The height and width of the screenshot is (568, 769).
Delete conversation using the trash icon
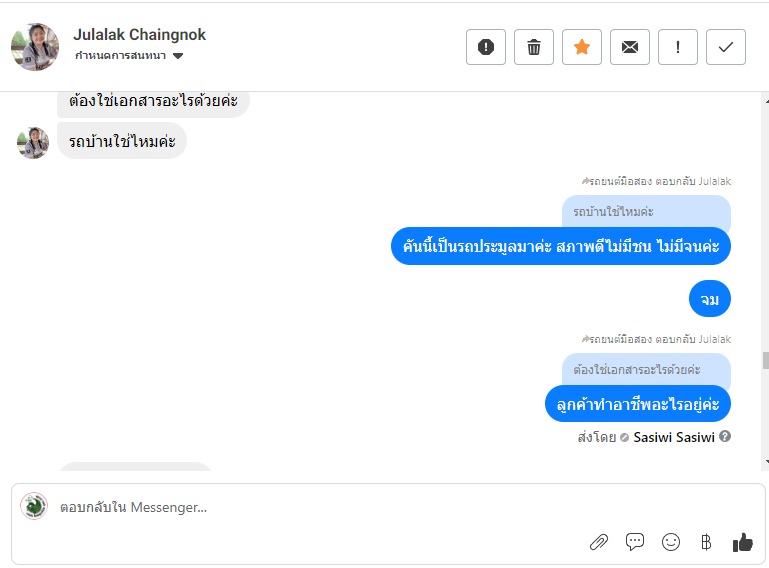[534, 47]
